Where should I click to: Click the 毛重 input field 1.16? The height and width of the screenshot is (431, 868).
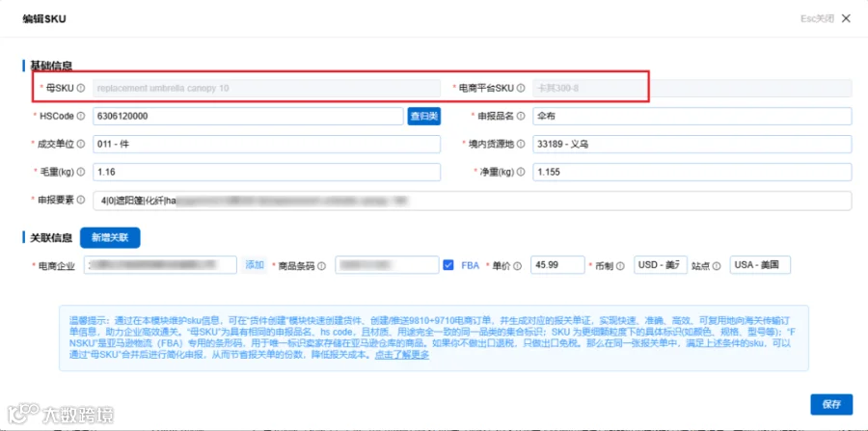pos(267,172)
